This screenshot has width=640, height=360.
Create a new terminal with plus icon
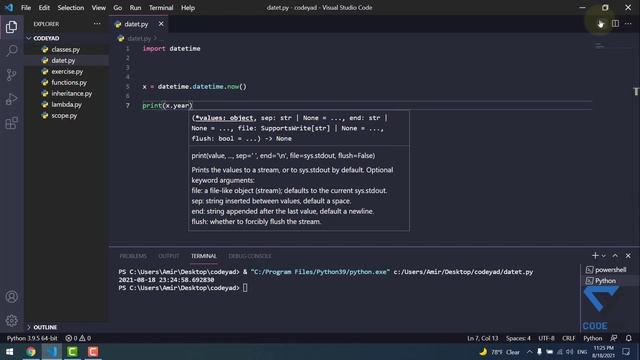(595, 256)
